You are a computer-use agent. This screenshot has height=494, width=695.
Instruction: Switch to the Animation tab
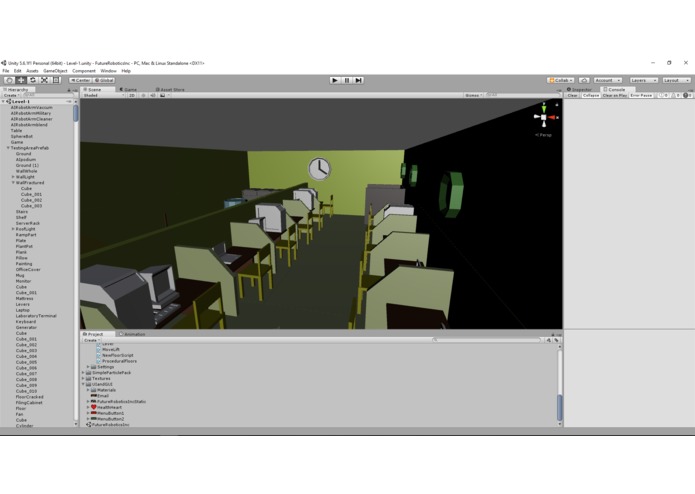132,334
